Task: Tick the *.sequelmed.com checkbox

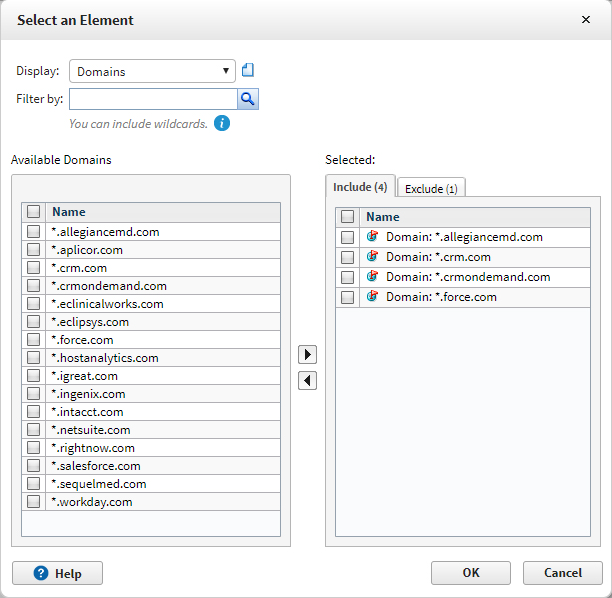Action: coord(34,483)
